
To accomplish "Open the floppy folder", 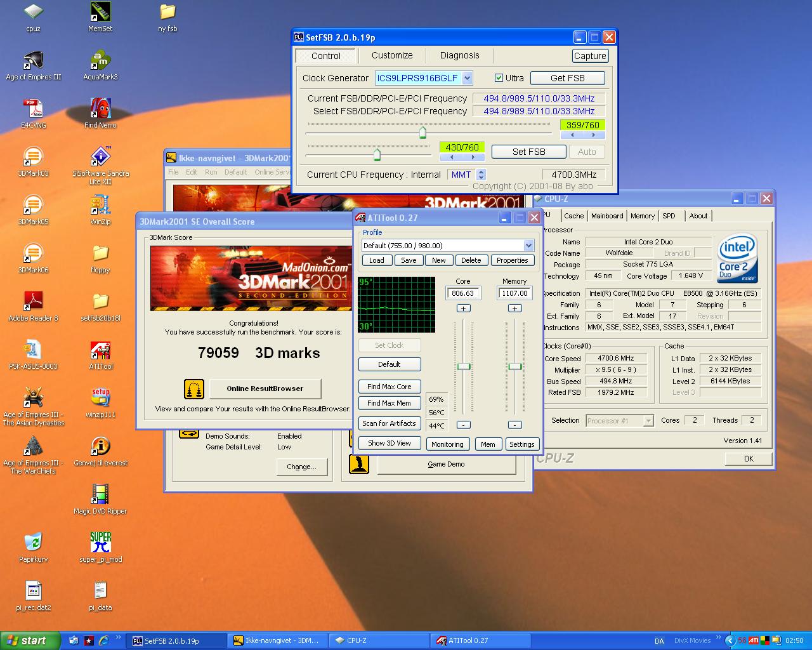I will click(100, 258).
